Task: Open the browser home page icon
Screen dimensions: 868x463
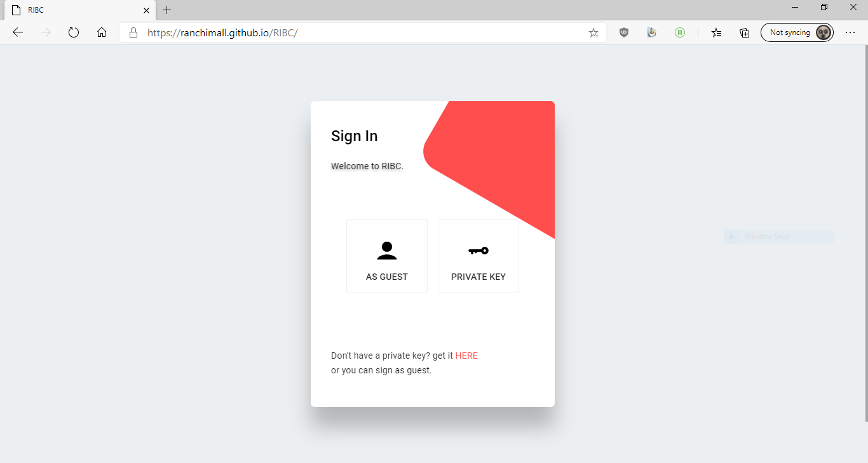Action: (x=102, y=32)
